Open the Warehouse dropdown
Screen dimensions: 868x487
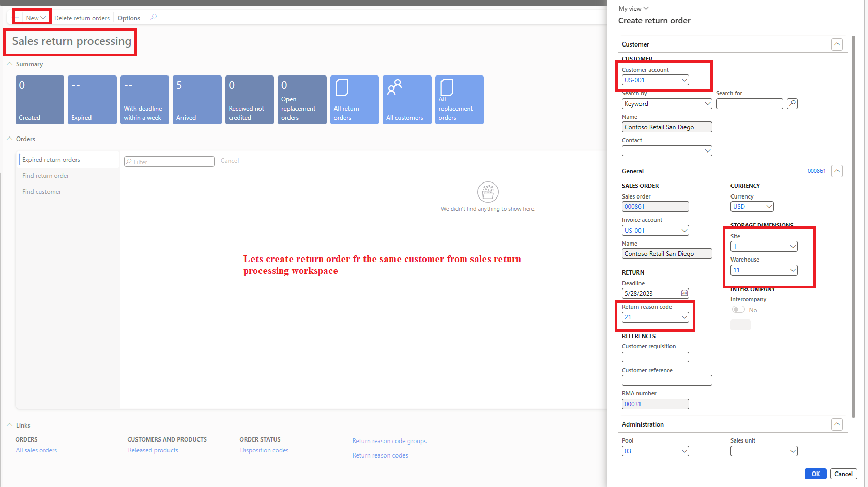coord(793,270)
